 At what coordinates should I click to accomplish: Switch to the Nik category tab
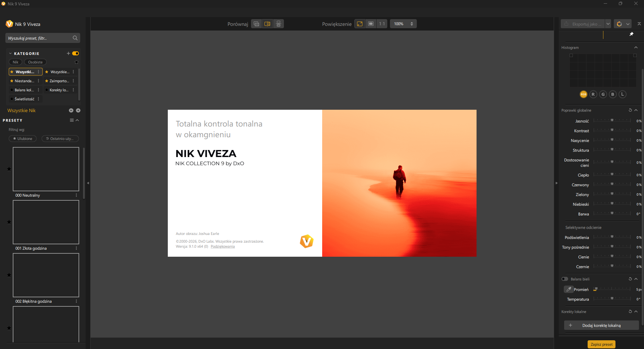(x=15, y=62)
